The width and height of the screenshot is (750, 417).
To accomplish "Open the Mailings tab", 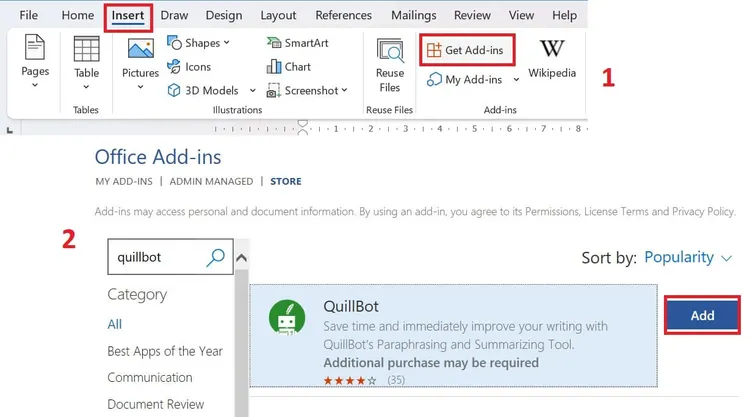I will (414, 15).
